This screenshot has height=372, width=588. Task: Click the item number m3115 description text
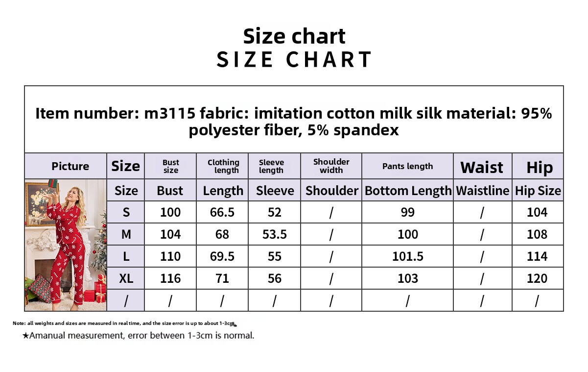(x=294, y=122)
